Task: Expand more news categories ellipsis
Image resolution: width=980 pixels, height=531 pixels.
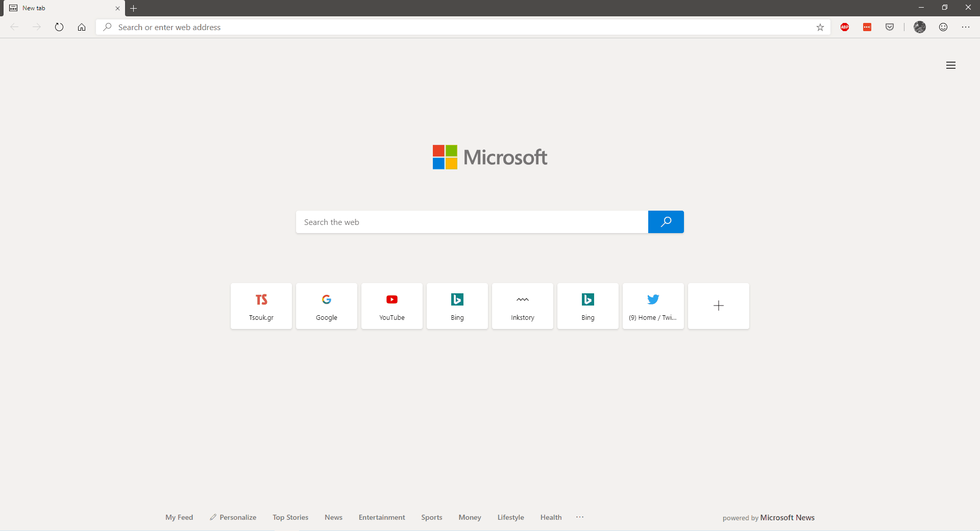Action: [580, 517]
